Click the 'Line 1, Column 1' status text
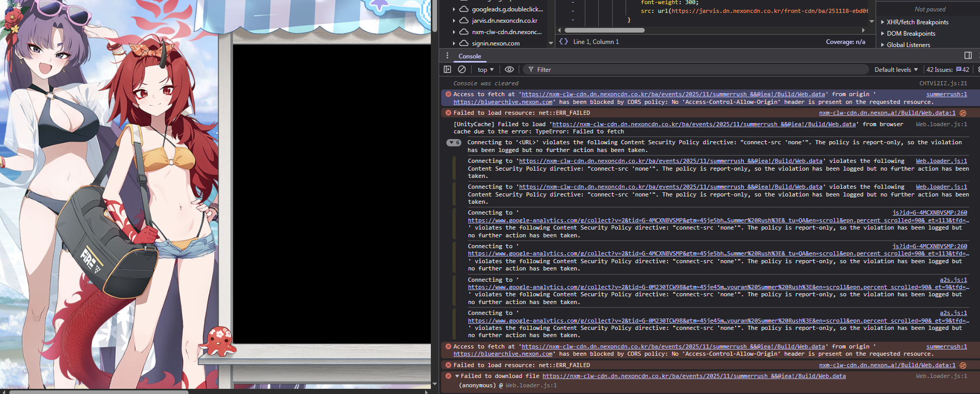This screenshot has height=394, width=980. (x=596, y=42)
